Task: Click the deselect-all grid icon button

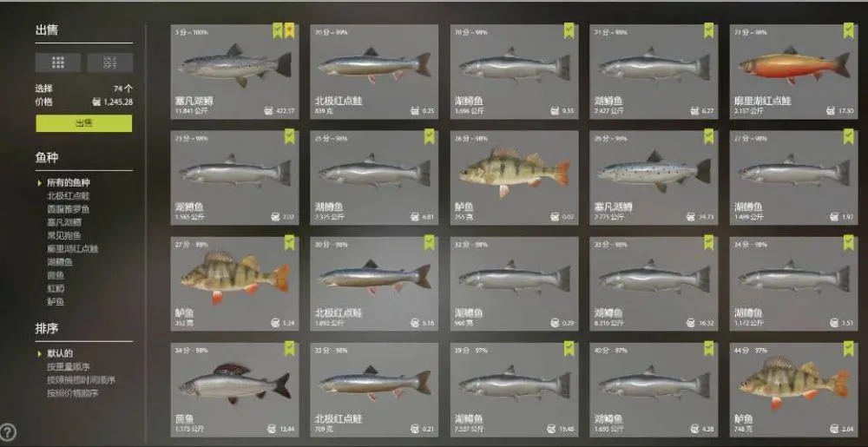Action: [110, 62]
